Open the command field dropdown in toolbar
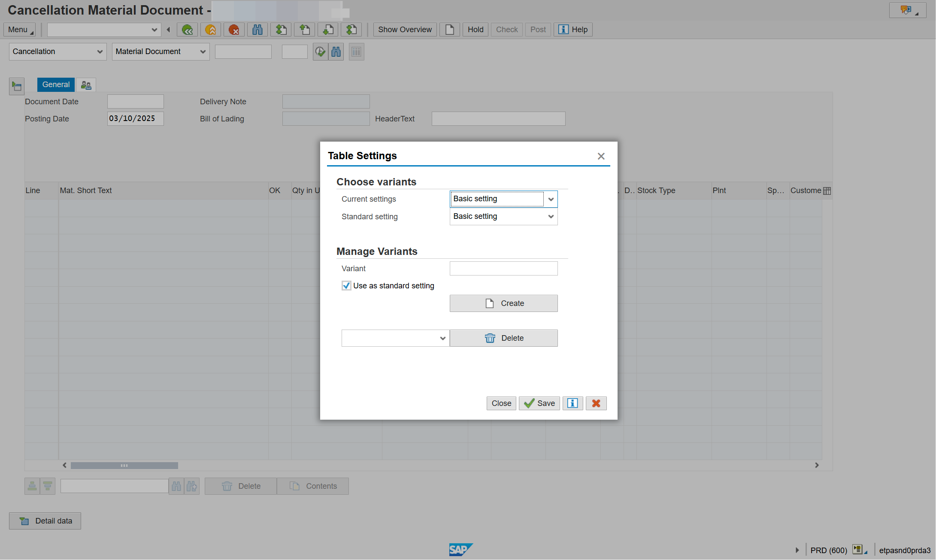936x560 pixels. (x=154, y=30)
